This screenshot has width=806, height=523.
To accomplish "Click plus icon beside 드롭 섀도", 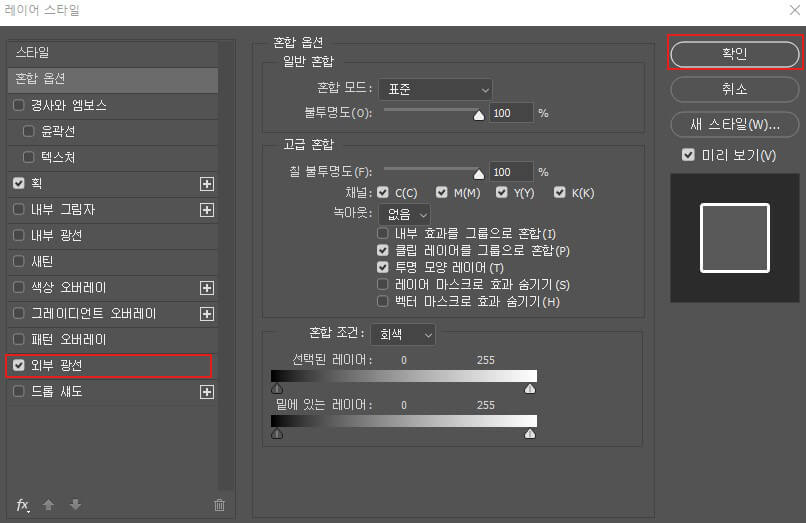I will point(207,392).
